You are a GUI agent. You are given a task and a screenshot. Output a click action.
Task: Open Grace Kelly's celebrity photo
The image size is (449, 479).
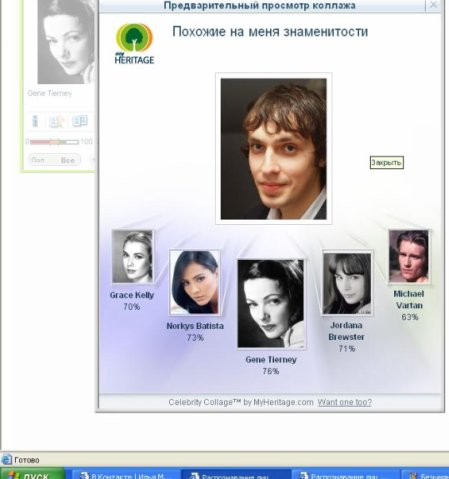[x=133, y=257]
